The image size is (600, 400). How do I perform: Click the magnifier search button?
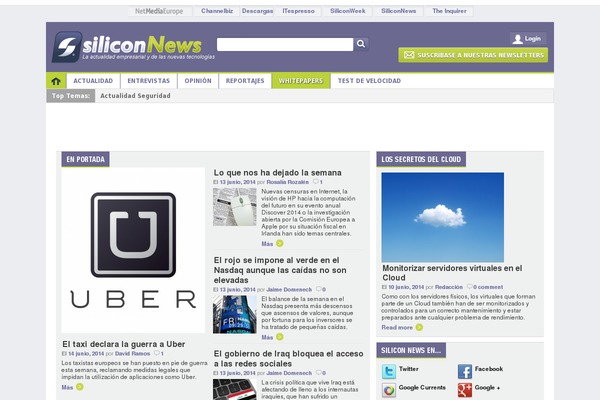click(361, 44)
